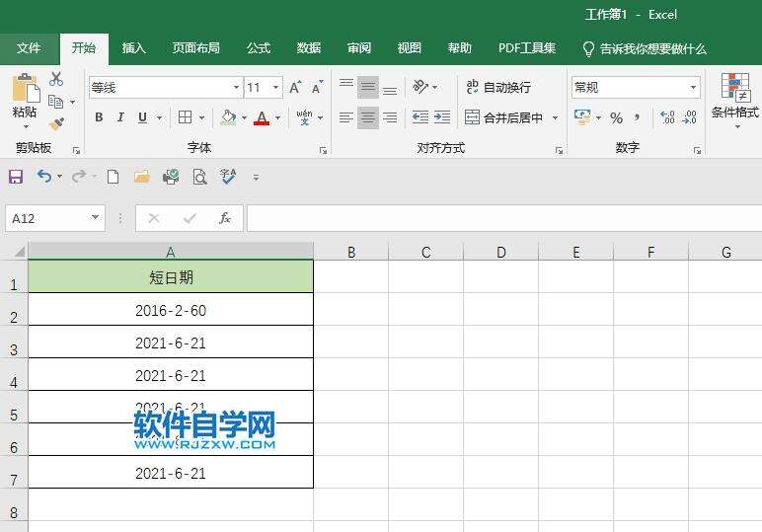Click the Paste clipboard icon
This screenshot has width=762, height=532.
click(26, 89)
